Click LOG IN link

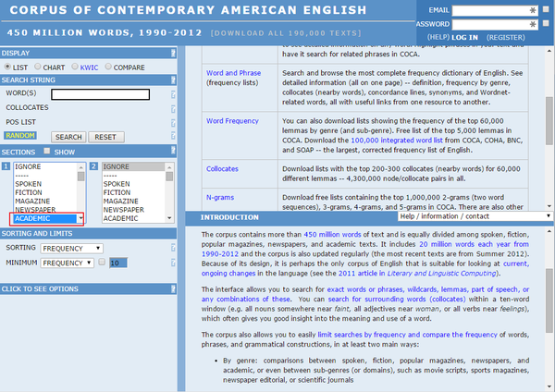(x=464, y=38)
